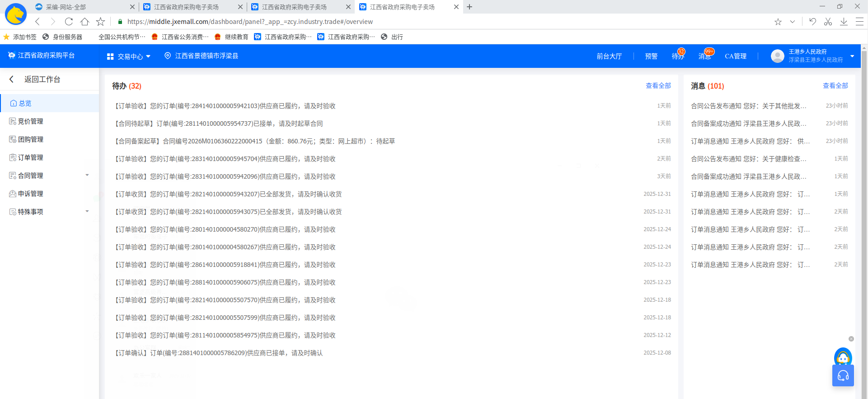Dismiss the floating assistant mascot widget
The image size is (868, 399).
pyautogui.click(x=851, y=339)
